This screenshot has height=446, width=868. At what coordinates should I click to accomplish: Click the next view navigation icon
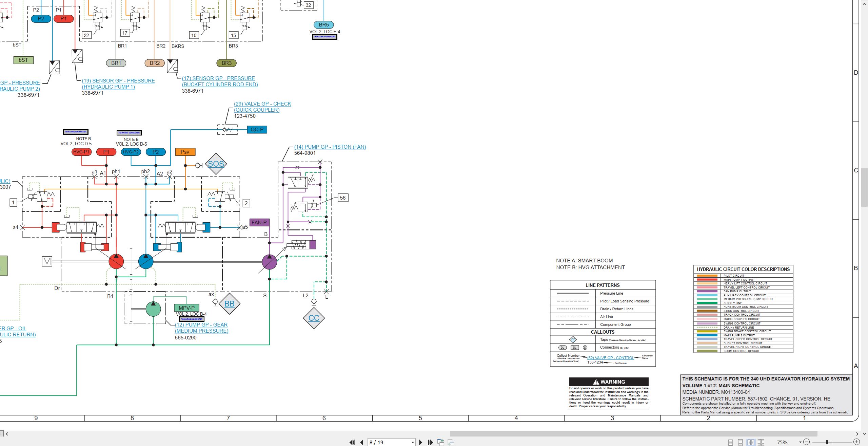(x=451, y=442)
